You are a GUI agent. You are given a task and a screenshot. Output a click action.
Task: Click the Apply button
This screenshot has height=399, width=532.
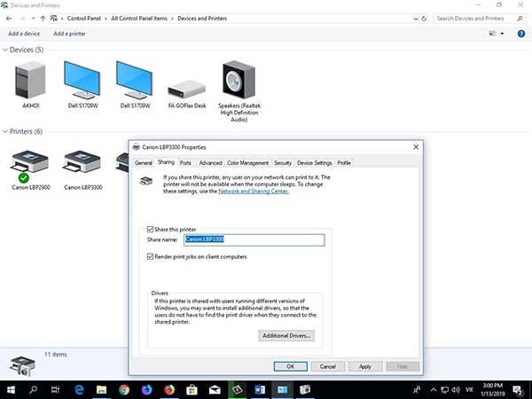click(x=365, y=366)
